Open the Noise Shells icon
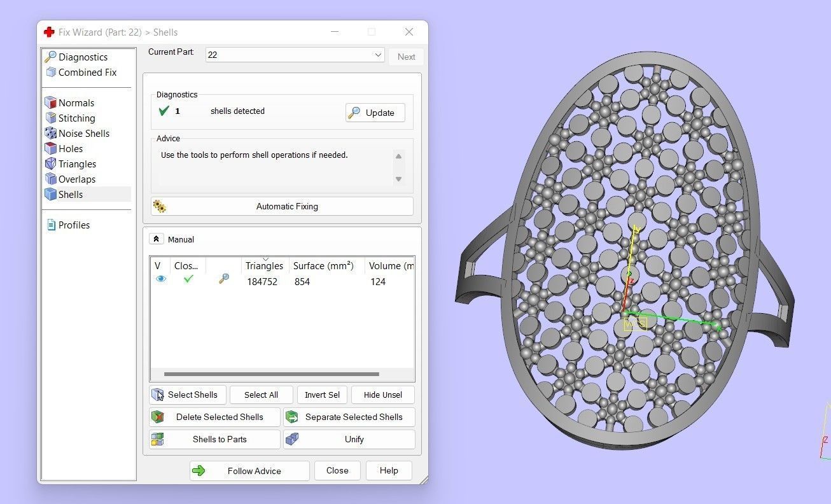This screenshot has height=504, width=831. point(51,134)
